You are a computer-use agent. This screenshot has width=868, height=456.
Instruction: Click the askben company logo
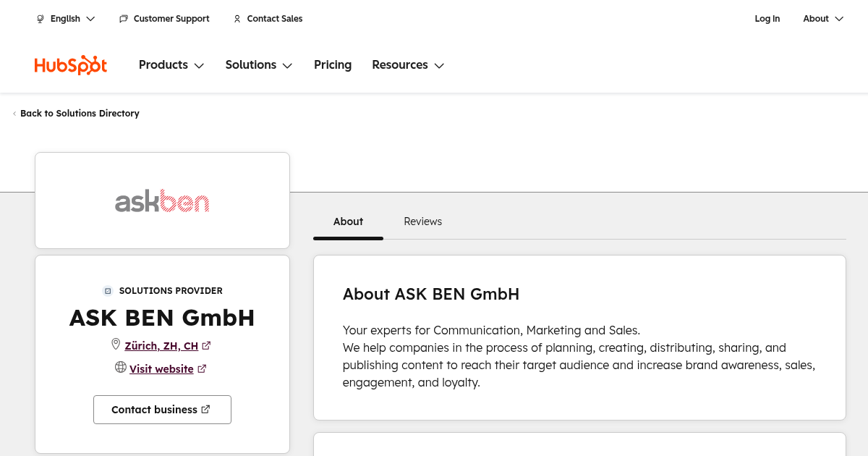(x=162, y=200)
